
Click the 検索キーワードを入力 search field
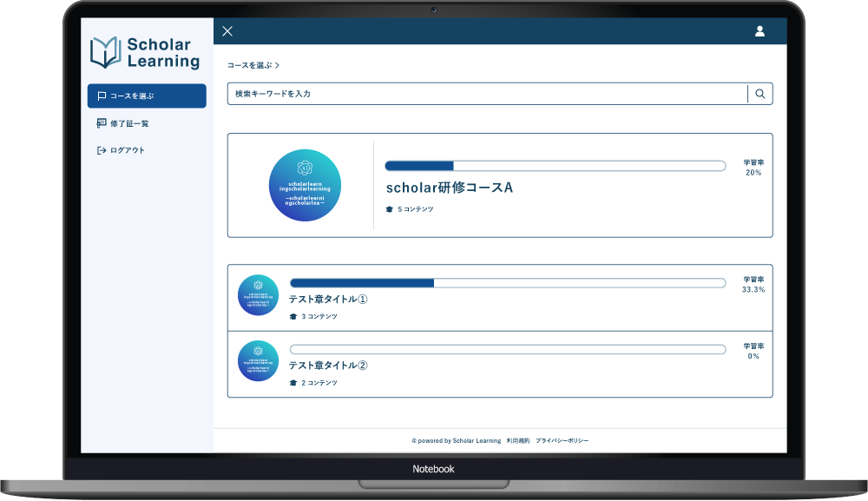coord(486,94)
